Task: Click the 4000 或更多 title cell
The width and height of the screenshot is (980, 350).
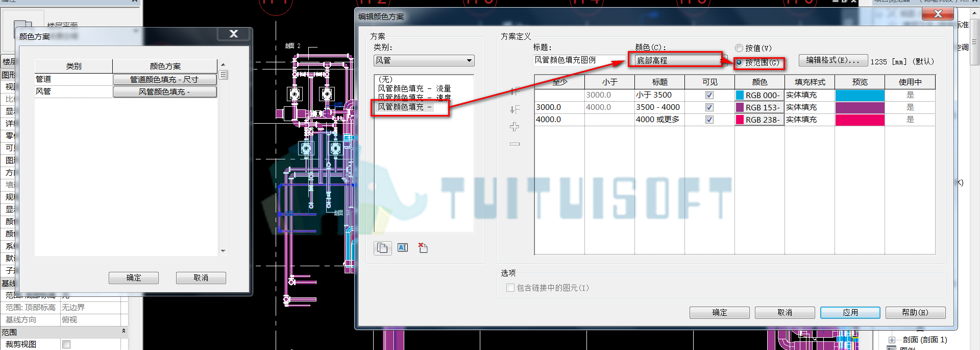Action: click(659, 120)
